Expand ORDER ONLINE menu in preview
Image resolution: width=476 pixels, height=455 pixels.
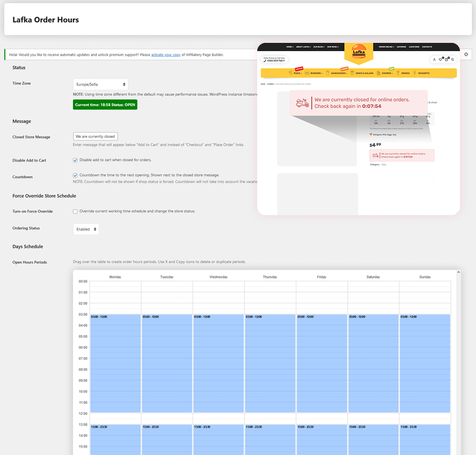[386, 47]
